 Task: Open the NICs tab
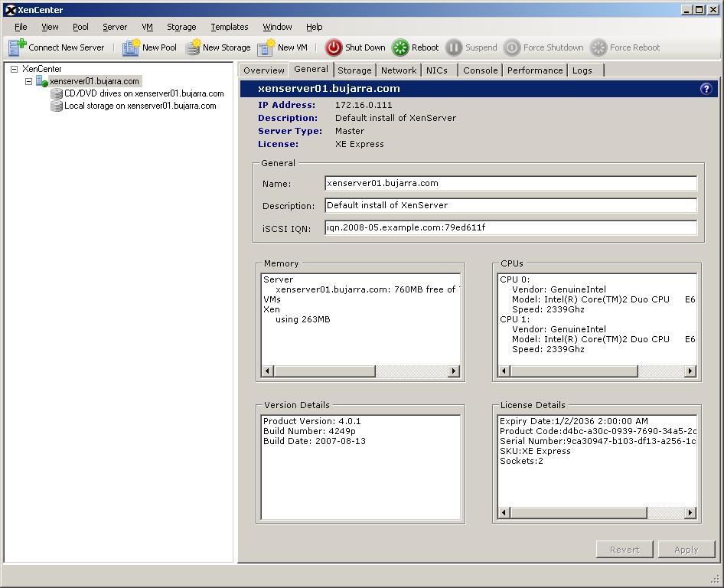point(437,70)
